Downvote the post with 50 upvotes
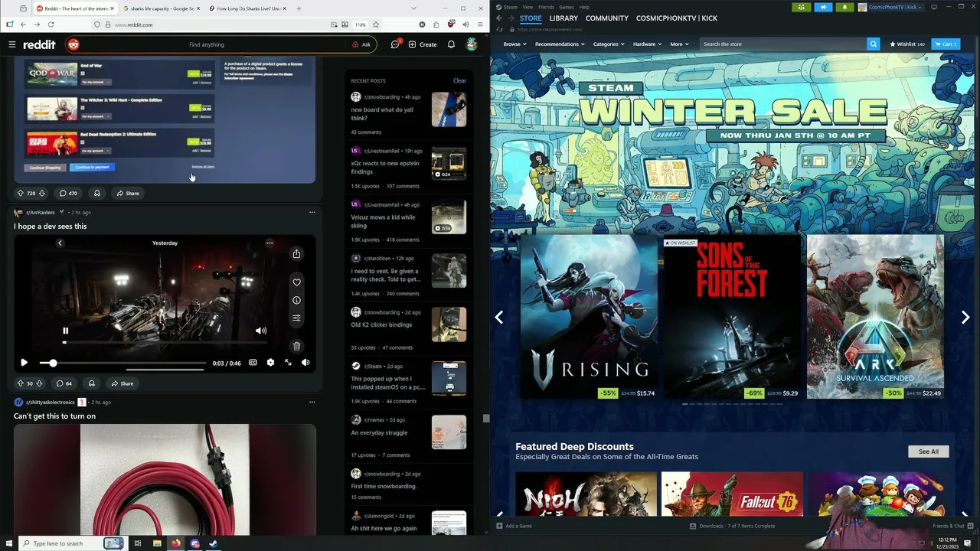The height and width of the screenshot is (551, 980). point(40,383)
